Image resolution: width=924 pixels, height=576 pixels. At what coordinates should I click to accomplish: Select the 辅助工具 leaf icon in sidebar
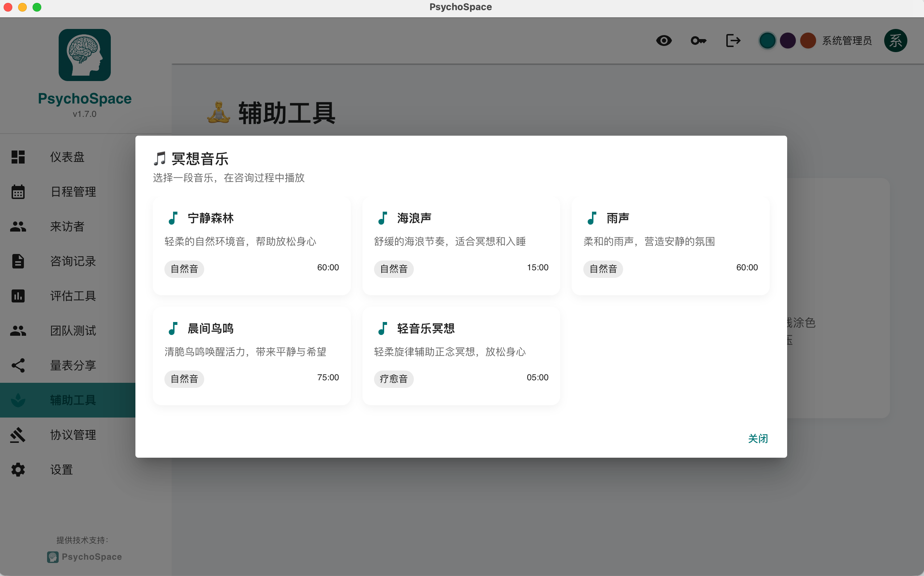tap(18, 400)
